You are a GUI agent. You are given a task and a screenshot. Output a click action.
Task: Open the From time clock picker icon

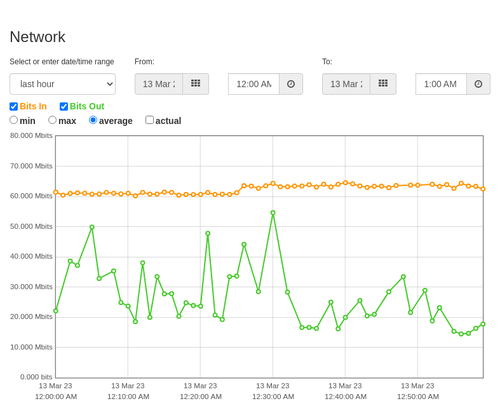click(291, 84)
